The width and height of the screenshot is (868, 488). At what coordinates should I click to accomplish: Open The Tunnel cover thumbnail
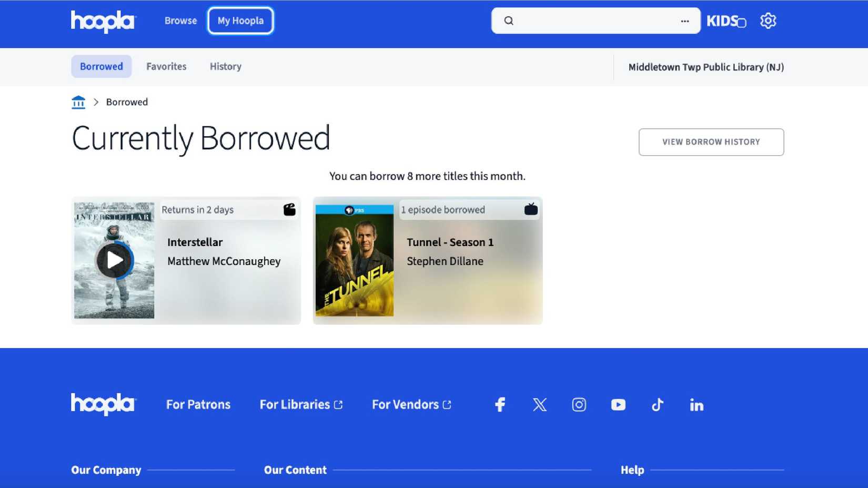click(355, 260)
